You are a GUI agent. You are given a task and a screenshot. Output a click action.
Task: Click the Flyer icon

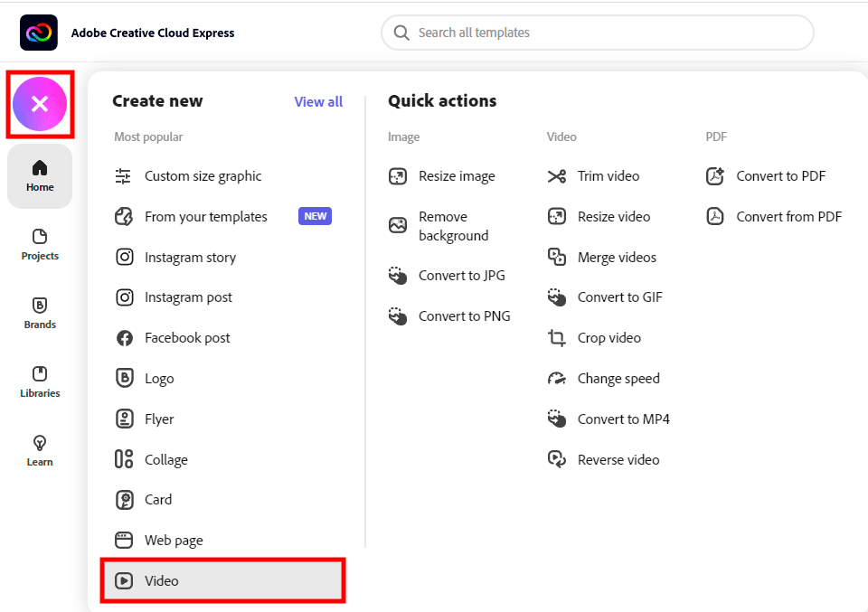coord(125,419)
